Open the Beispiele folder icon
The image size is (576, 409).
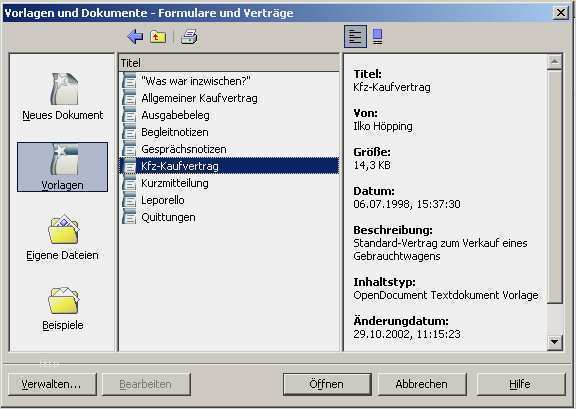pyautogui.click(x=62, y=308)
